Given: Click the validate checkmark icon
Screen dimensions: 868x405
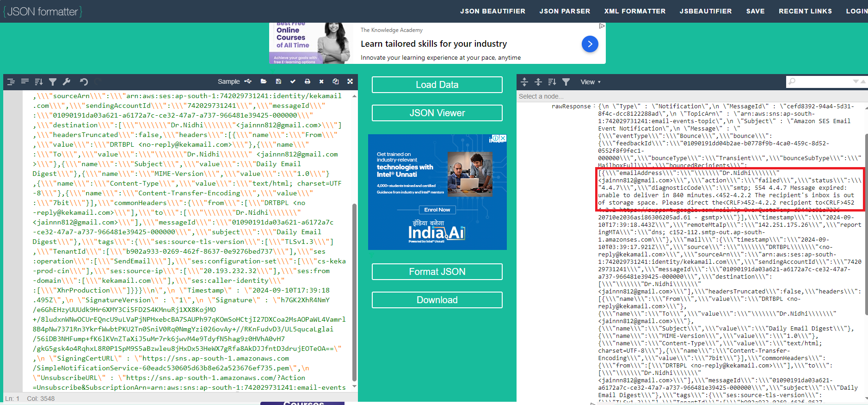Looking at the screenshot, I should click(293, 81).
